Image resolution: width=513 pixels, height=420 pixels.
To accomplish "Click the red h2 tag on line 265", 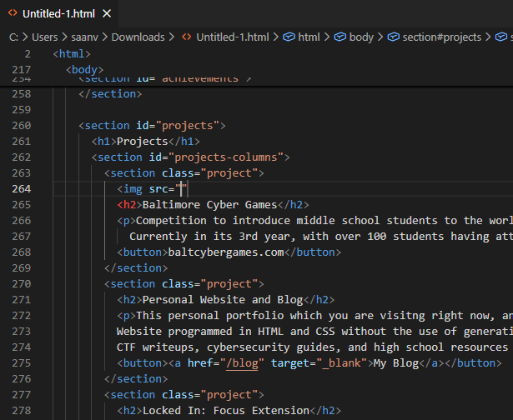I will pyautogui.click(x=129, y=205).
